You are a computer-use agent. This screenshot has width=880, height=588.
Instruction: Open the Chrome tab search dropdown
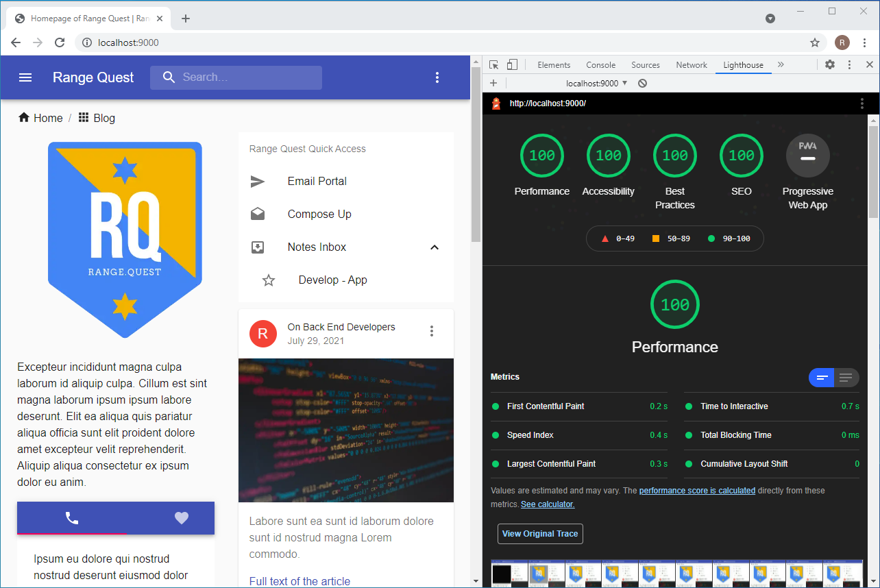[770, 19]
